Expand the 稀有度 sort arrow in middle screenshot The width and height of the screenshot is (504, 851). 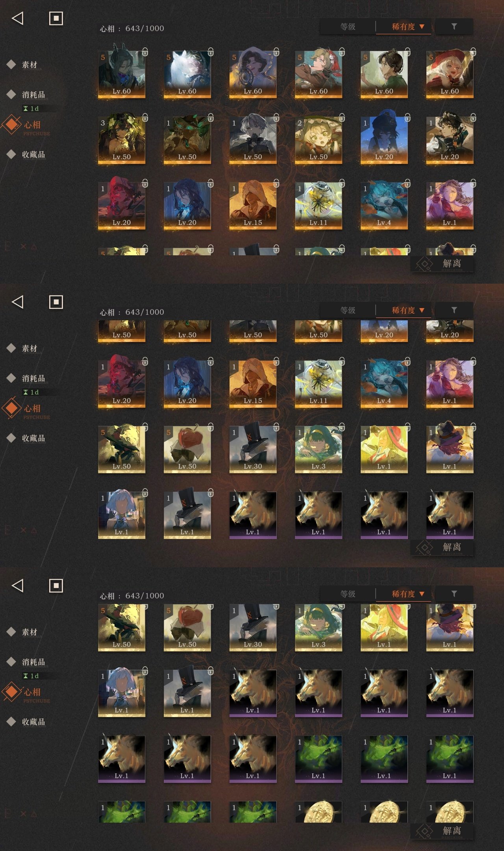pyautogui.click(x=422, y=310)
